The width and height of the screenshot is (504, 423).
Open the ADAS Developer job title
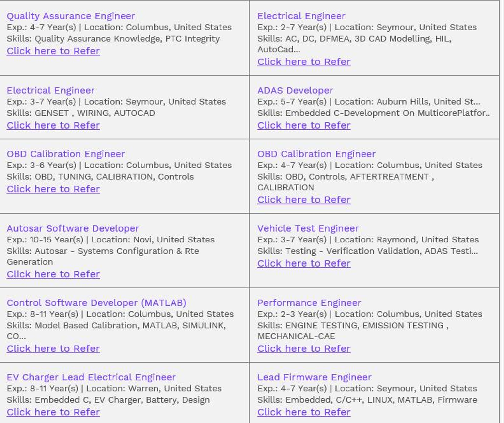coord(295,91)
